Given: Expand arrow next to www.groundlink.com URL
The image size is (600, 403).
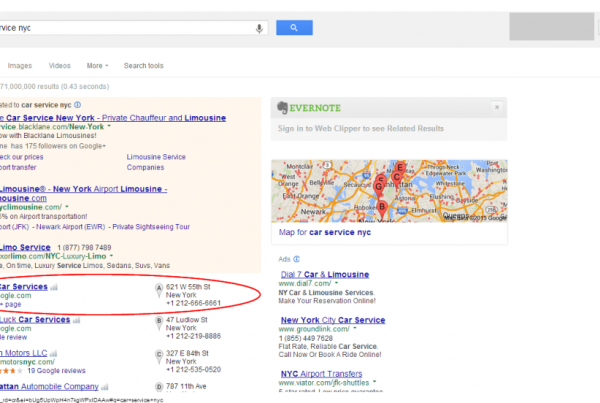Looking at the screenshot, I should 355,328.
